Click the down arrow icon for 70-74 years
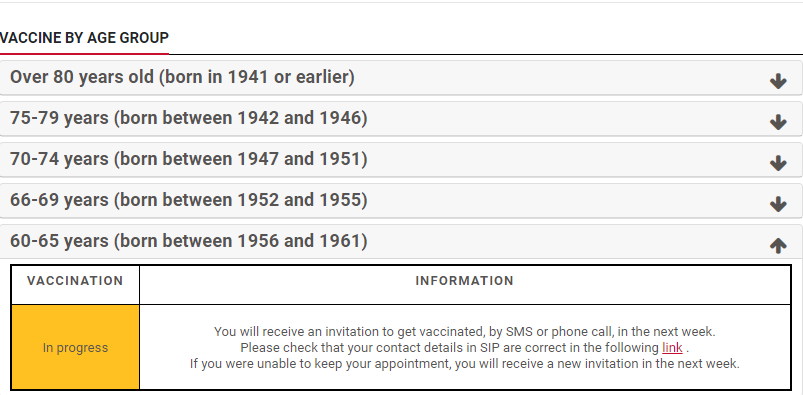Viewport: 803px width, 395px height. 778,163
